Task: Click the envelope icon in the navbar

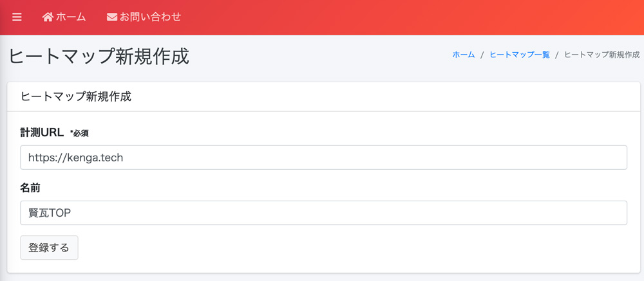Action: 112,17
